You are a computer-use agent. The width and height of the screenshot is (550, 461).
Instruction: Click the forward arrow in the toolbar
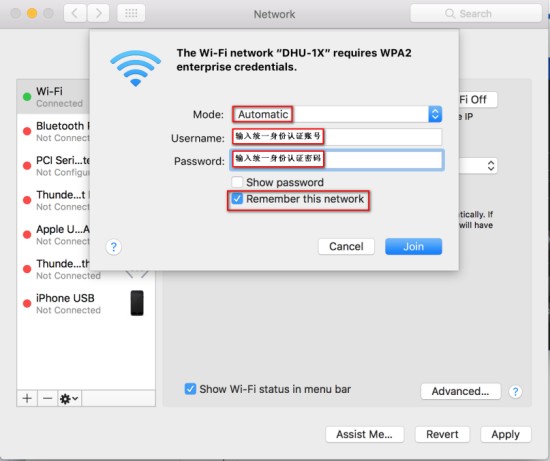[x=98, y=14]
